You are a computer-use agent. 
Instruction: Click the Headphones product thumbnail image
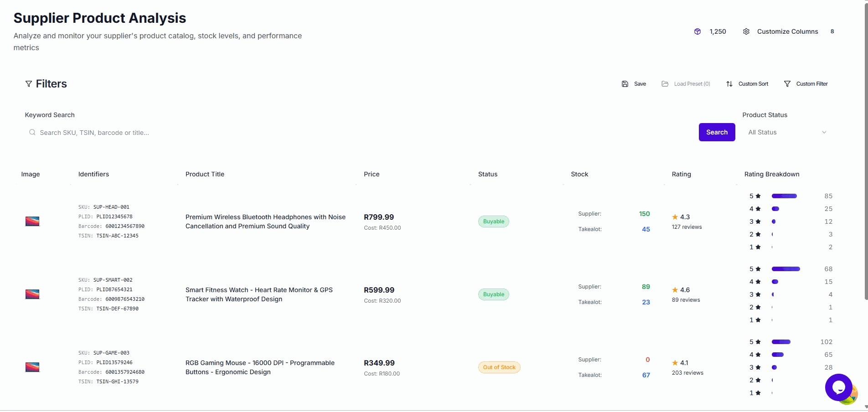[x=32, y=221]
